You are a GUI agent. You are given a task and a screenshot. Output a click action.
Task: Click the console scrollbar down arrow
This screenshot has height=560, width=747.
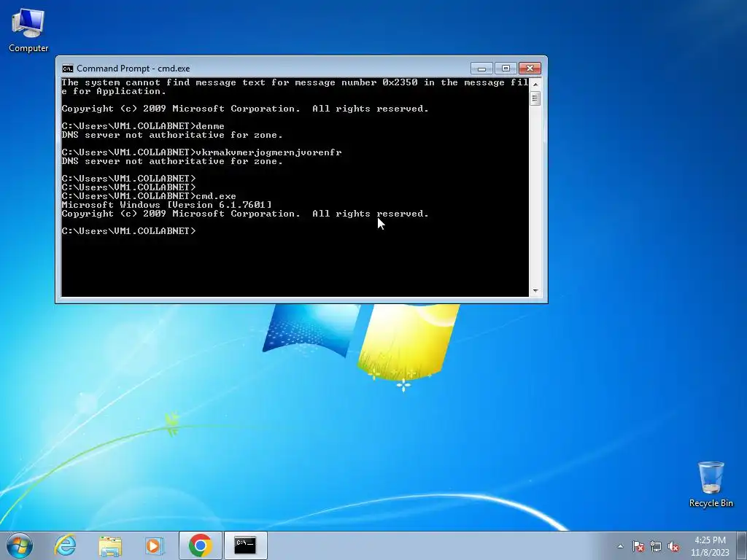coord(535,290)
